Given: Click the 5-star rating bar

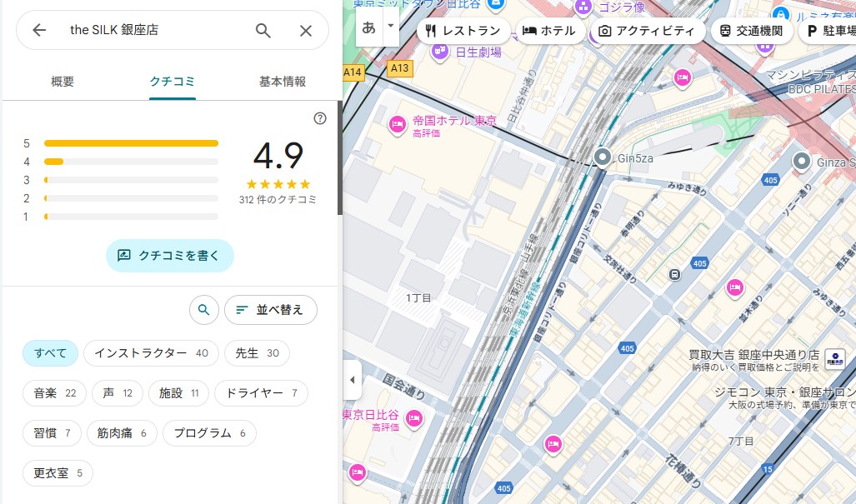Looking at the screenshot, I should pos(131,143).
